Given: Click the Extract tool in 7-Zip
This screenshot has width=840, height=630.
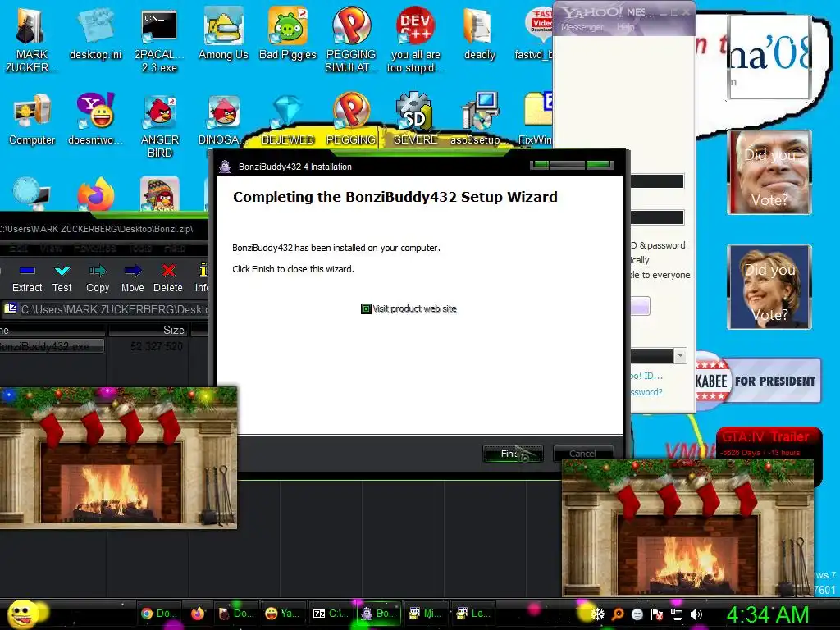Looking at the screenshot, I should point(27,279).
